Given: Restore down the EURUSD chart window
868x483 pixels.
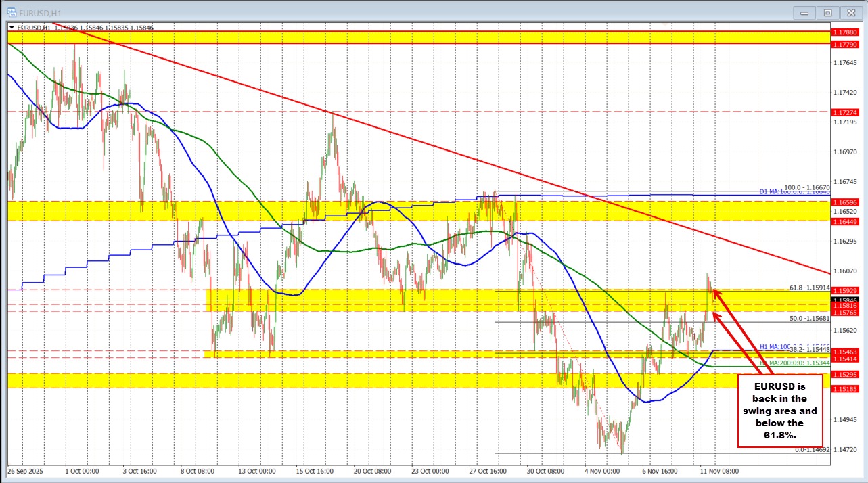Looking at the screenshot, I should 827,12.
